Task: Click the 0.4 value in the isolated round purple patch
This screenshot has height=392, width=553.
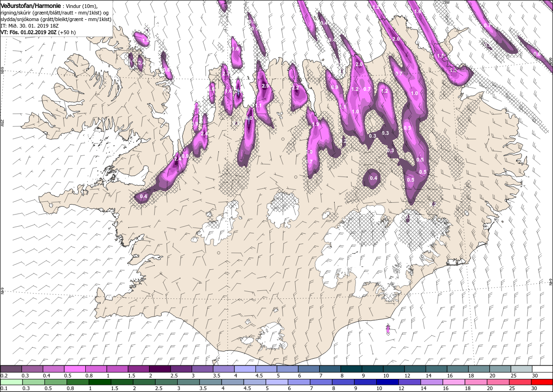Action: click(x=373, y=178)
